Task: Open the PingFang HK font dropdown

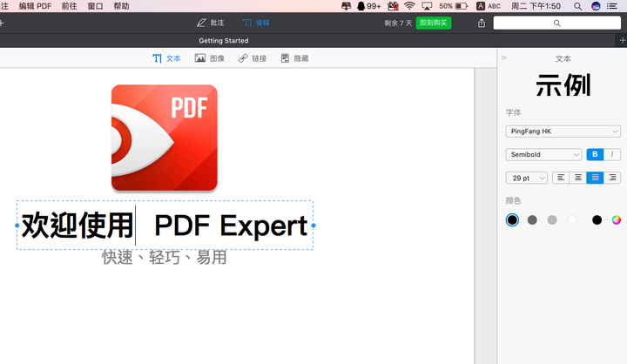Action: [563, 131]
